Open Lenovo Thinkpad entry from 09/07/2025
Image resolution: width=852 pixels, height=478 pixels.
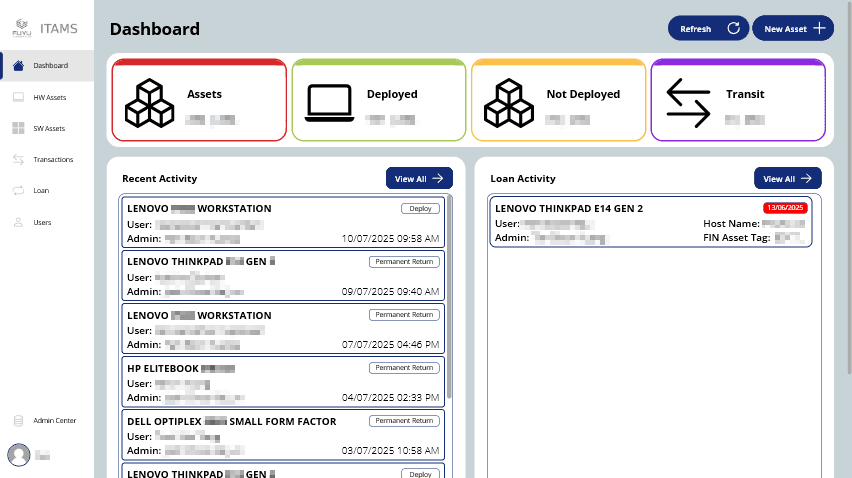click(283, 275)
